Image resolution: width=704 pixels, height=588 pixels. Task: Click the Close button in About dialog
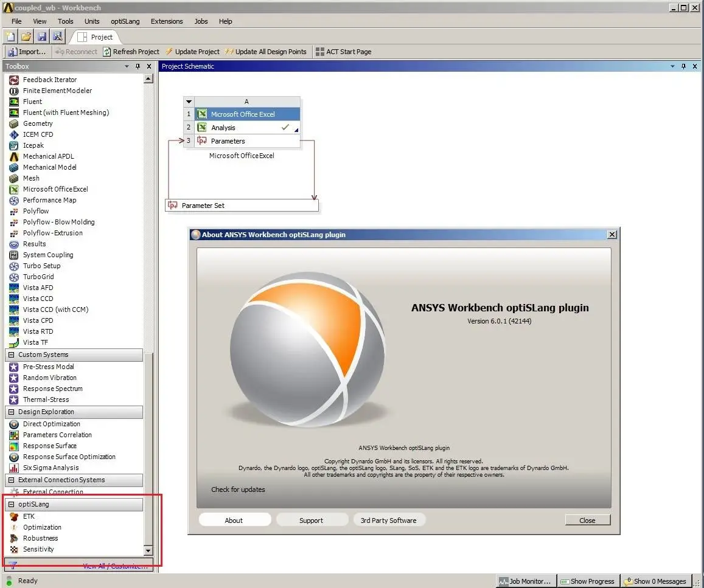click(x=588, y=521)
